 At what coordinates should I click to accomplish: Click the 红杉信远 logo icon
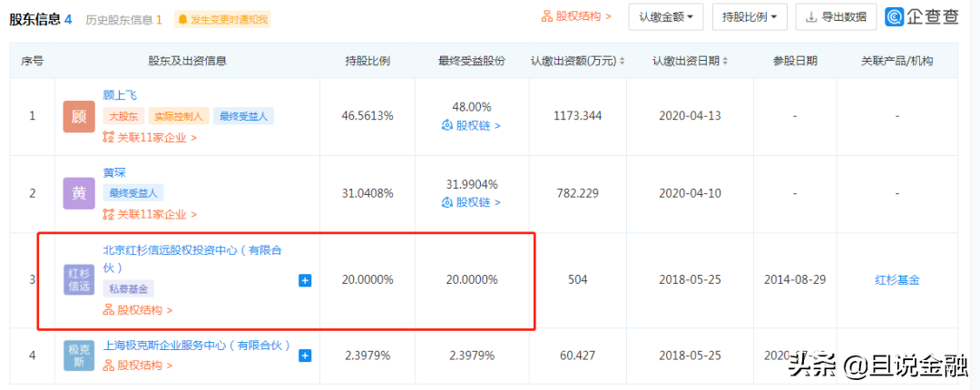click(x=79, y=279)
